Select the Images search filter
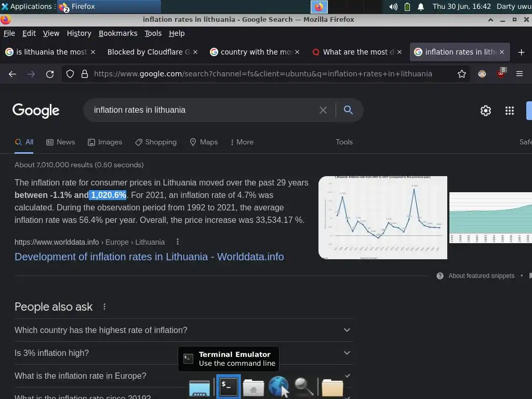Screen dimensions: 532x399 105,142
